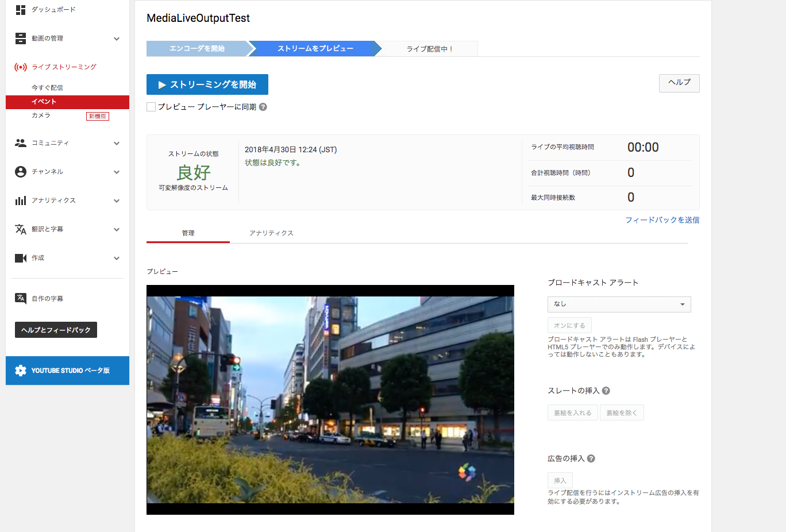The width and height of the screenshot is (786, 532).
Task: Switch to the 管理 tab
Action: point(188,233)
